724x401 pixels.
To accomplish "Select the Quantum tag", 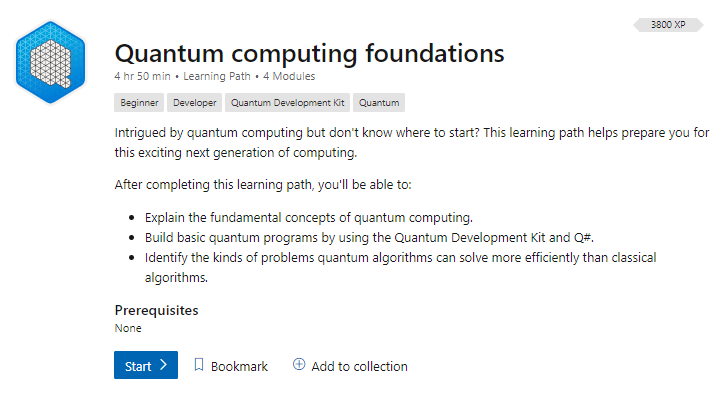I will click(379, 103).
